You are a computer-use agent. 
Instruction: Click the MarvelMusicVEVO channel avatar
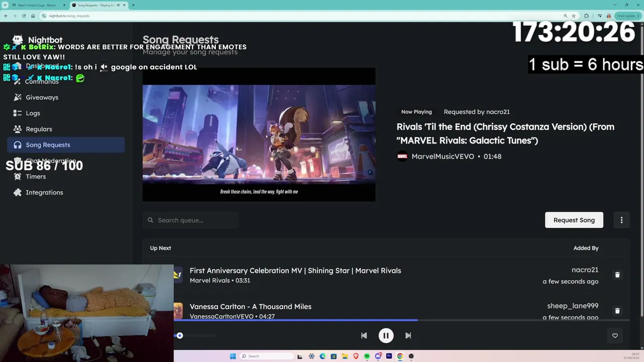(x=403, y=156)
